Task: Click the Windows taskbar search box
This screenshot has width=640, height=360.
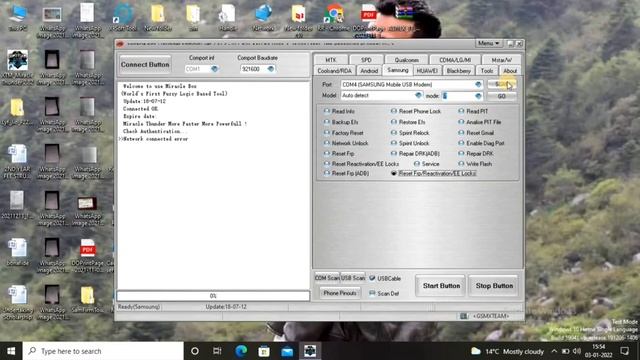Action: pyautogui.click(x=103, y=351)
